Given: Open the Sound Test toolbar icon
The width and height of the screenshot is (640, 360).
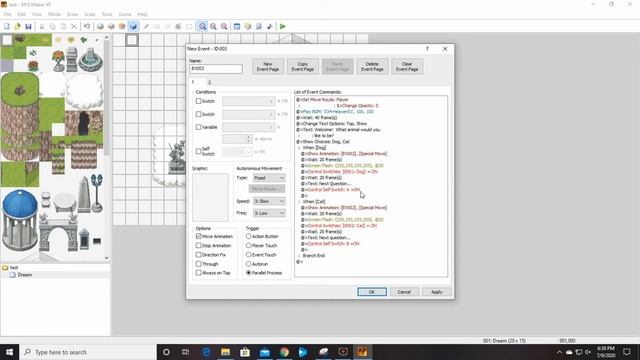Looking at the screenshot, I should (x=269, y=27).
